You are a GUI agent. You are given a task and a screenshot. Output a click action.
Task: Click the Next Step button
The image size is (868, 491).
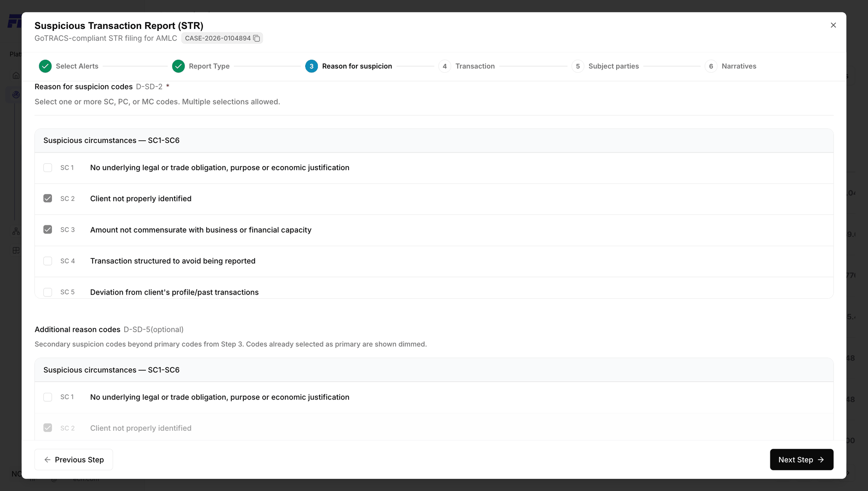click(802, 460)
